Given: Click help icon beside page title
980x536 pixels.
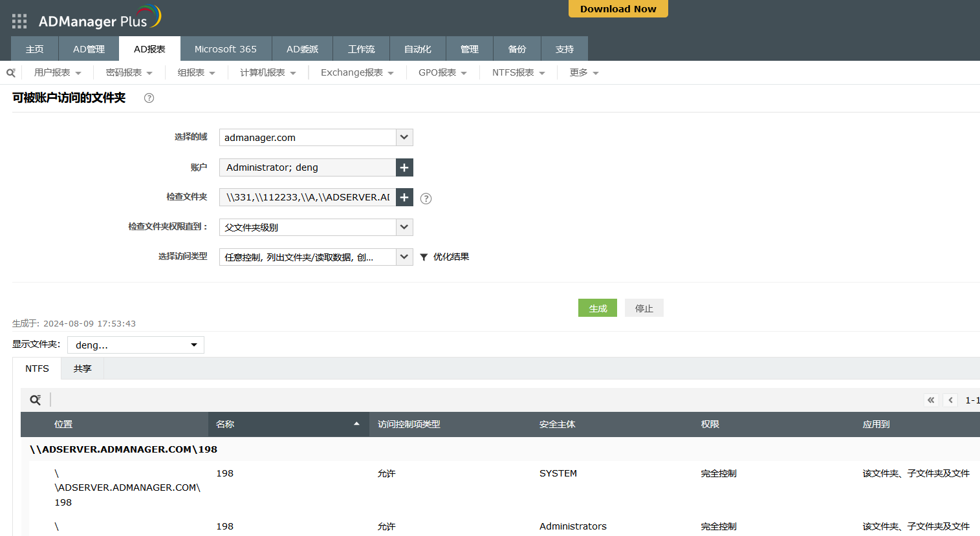Looking at the screenshot, I should [x=149, y=98].
